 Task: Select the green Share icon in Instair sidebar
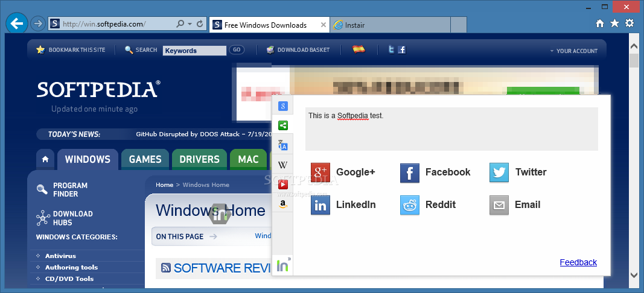(282, 125)
